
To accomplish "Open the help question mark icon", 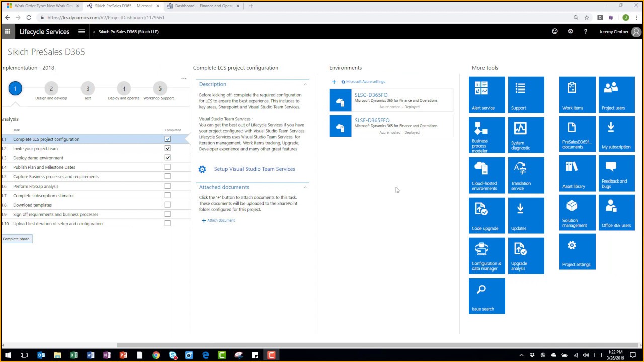I will point(585,31).
